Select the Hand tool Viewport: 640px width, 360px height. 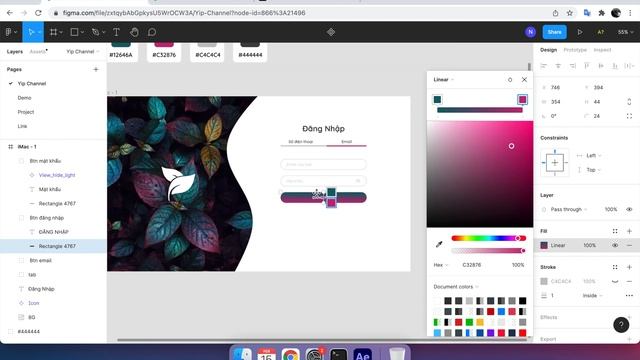134,32
